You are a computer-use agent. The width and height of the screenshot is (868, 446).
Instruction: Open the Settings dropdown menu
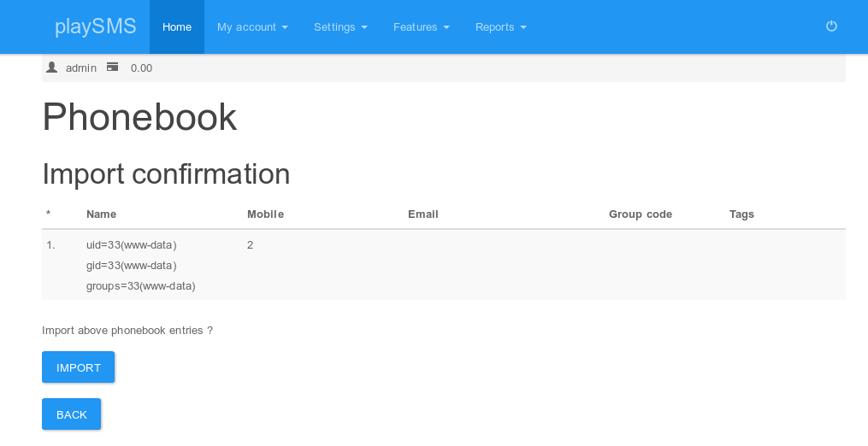coord(340,27)
